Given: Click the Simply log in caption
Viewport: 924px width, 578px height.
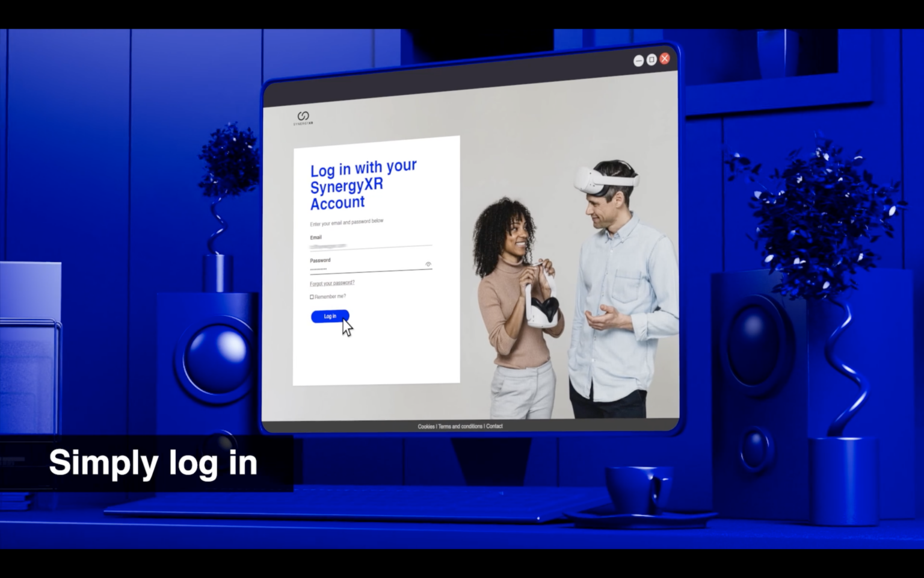Looking at the screenshot, I should [153, 463].
